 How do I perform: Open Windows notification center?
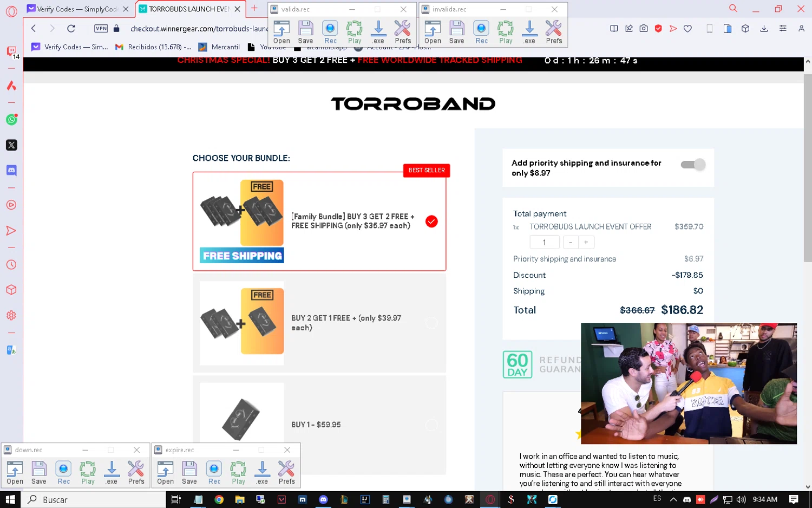pyautogui.click(x=794, y=499)
